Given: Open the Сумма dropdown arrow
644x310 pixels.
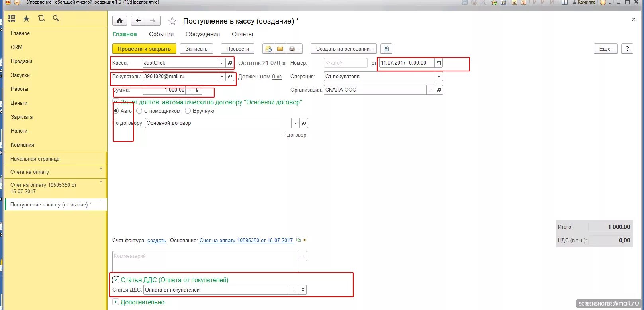Looking at the screenshot, I should 190,90.
